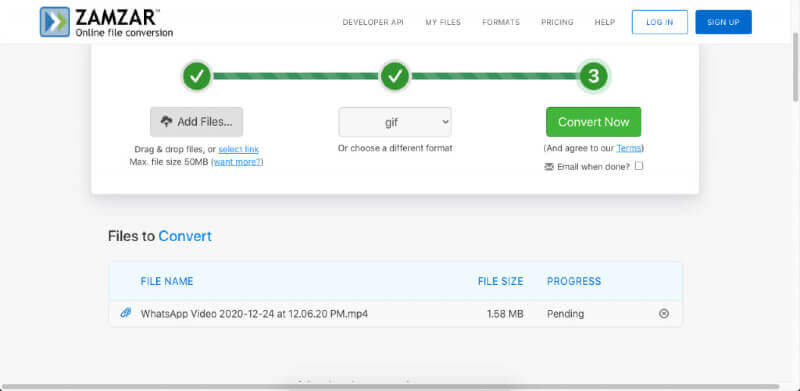
Task: Click the step 3 circle indicator
Action: click(x=593, y=76)
